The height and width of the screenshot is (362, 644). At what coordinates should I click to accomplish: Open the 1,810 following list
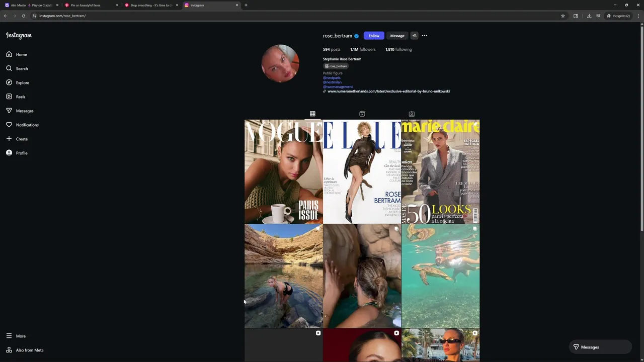398,49
